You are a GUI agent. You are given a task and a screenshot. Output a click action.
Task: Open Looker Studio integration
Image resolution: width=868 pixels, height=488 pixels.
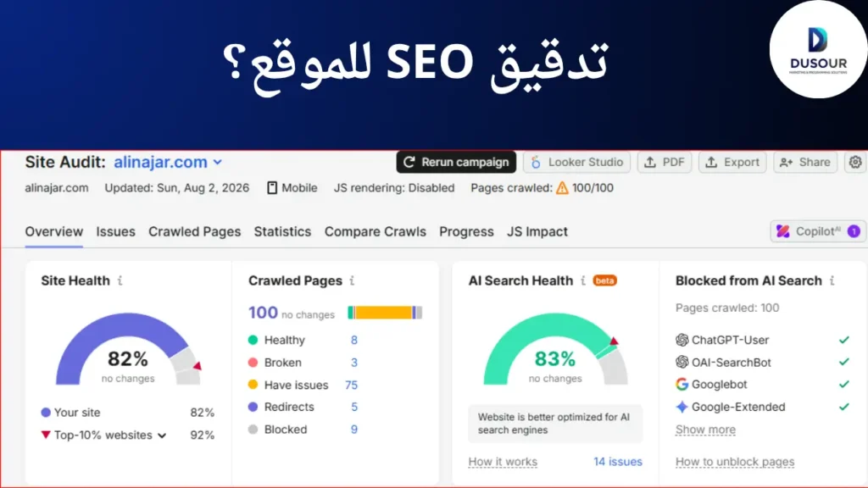(x=576, y=162)
